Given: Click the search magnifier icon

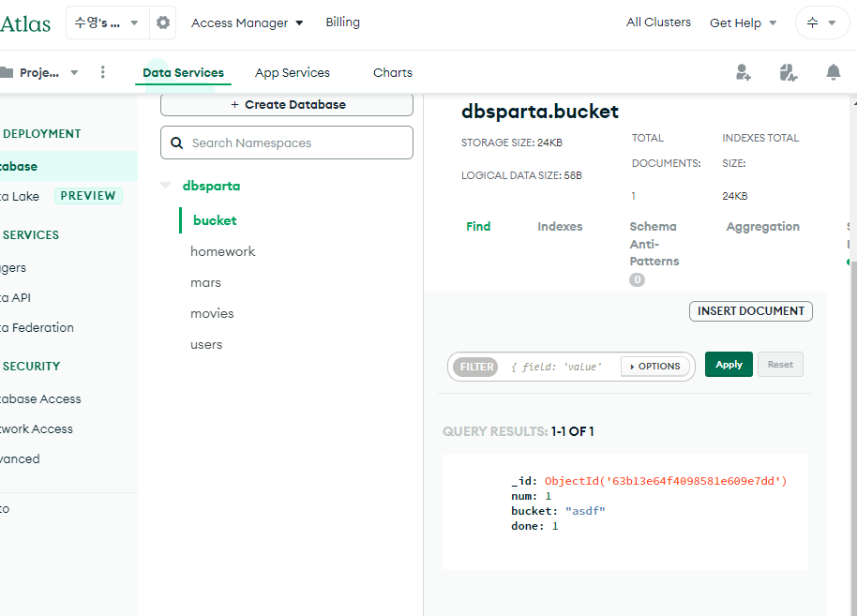Looking at the screenshot, I should (176, 143).
